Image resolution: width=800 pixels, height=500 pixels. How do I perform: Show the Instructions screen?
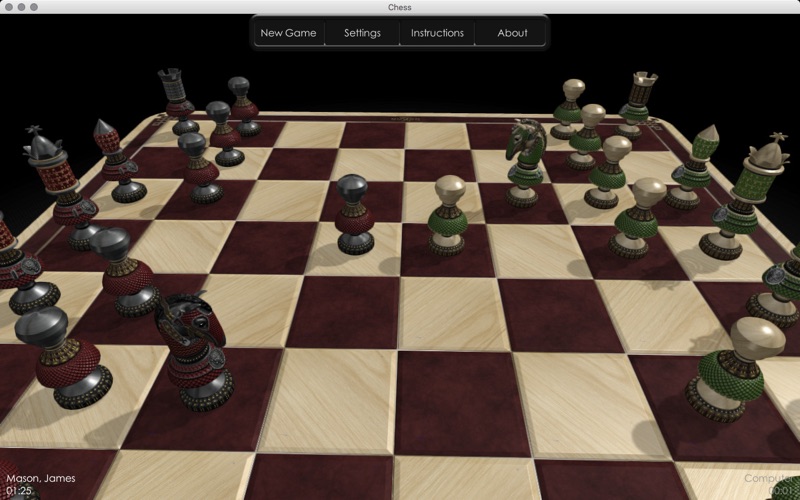(x=437, y=33)
